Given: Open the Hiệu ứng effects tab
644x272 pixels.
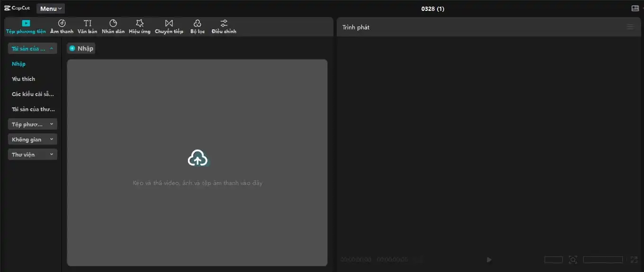Looking at the screenshot, I should 140,26.
